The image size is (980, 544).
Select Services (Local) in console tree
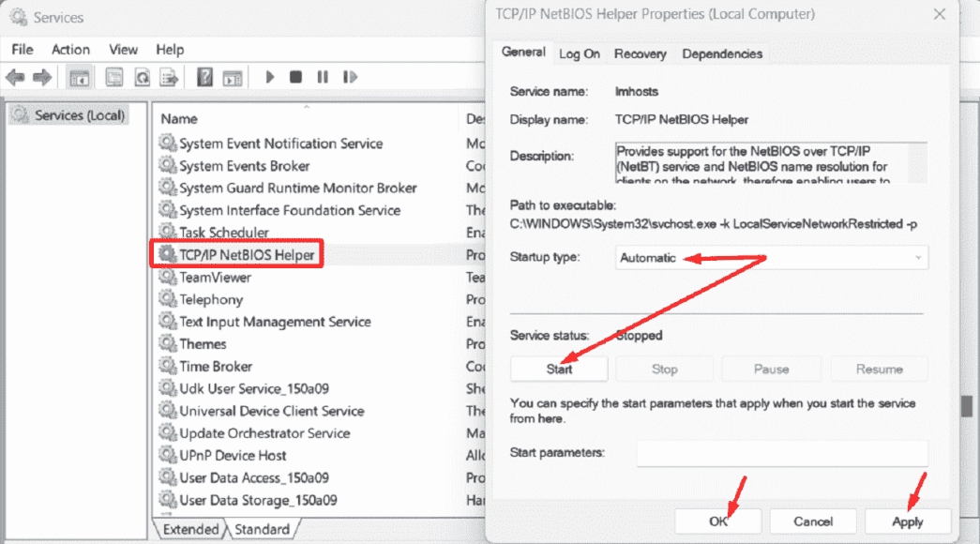(x=68, y=115)
